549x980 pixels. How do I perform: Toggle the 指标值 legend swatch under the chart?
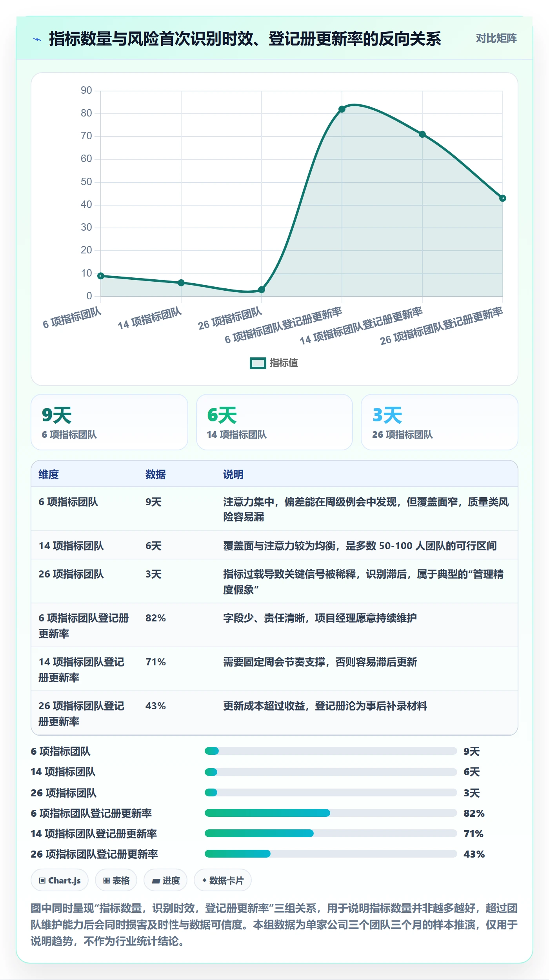click(x=258, y=363)
